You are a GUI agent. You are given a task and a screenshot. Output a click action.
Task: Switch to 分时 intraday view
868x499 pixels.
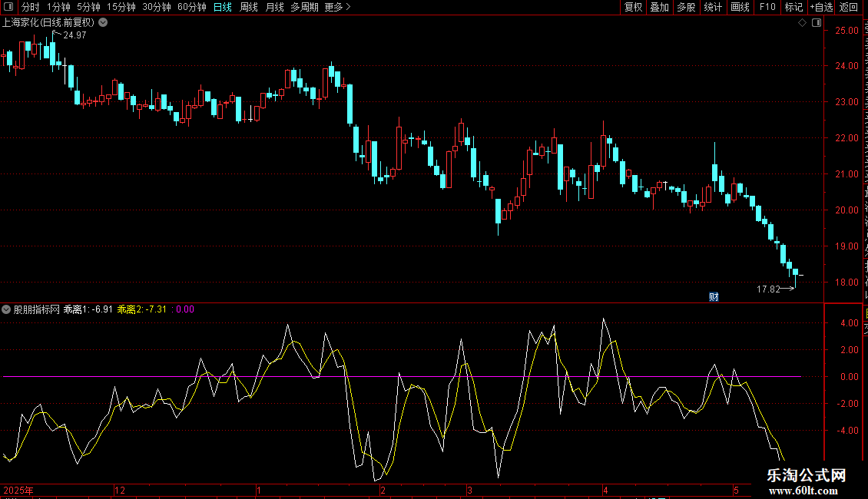[31, 7]
